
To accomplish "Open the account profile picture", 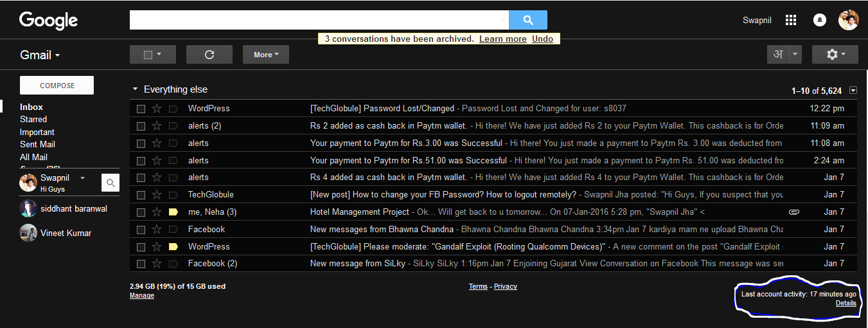I will pyautogui.click(x=848, y=20).
